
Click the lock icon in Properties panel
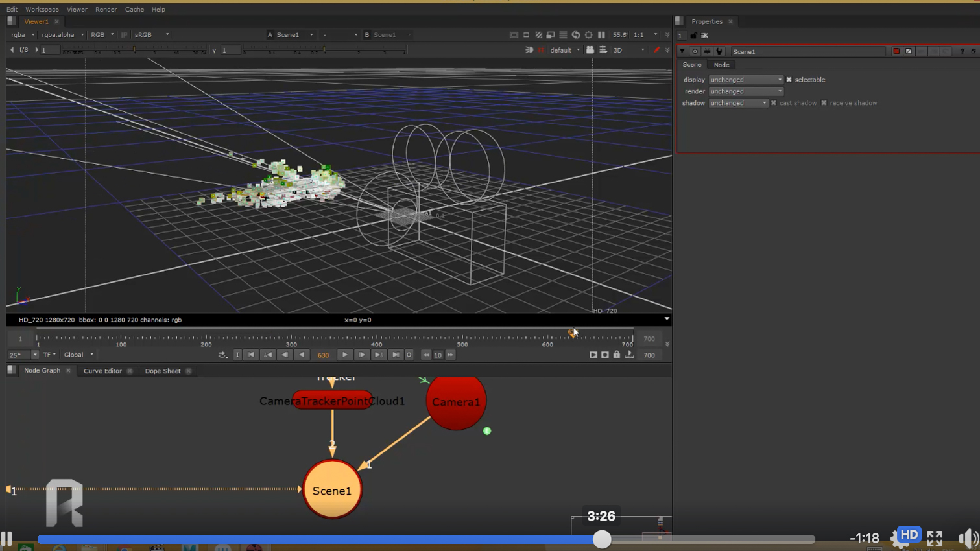click(x=693, y=36)
